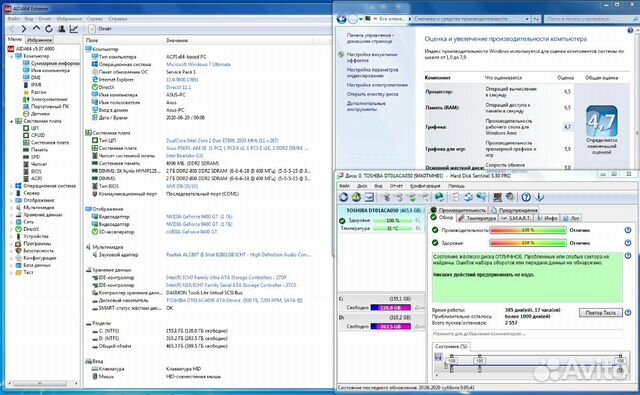Open the Файл menu in AIDA64

[x=13, y=19]
